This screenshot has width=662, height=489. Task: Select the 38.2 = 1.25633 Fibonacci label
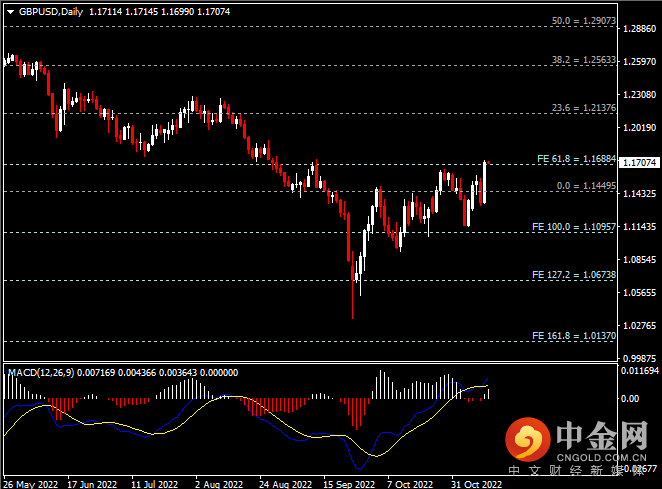pos(584,60)
